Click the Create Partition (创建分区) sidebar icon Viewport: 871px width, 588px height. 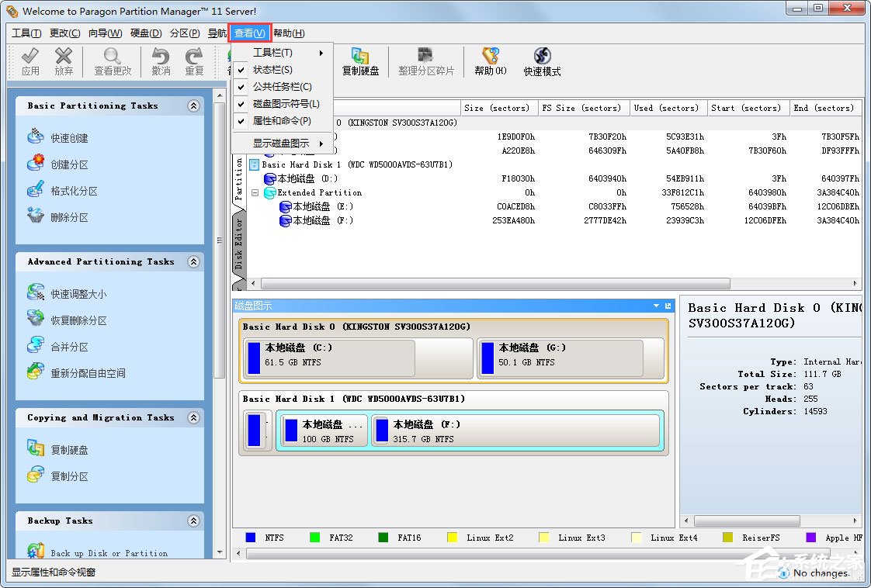point(36,163)
